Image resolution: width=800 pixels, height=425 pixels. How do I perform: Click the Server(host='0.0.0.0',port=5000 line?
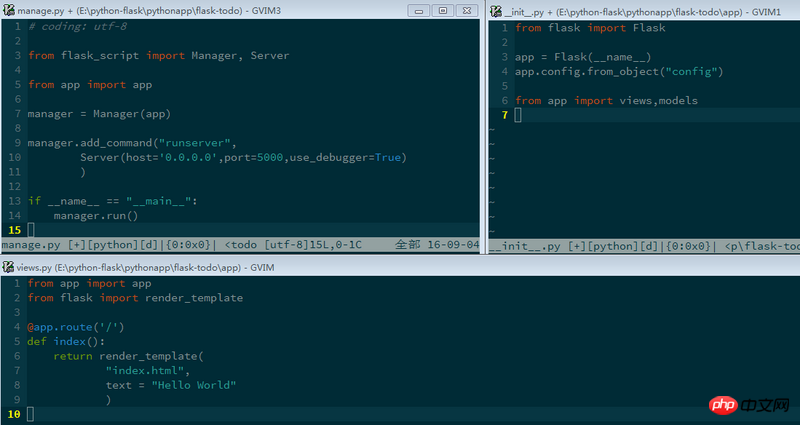[243, 158]
